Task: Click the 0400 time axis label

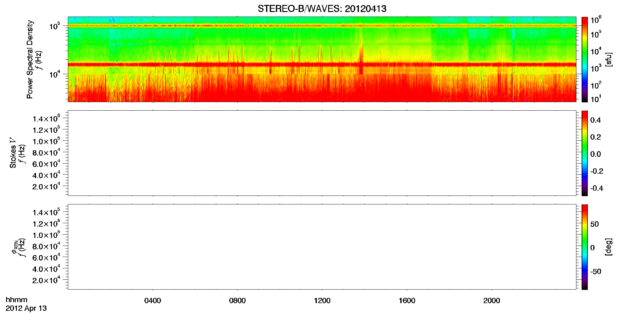Action: click(x=153, y=301)
